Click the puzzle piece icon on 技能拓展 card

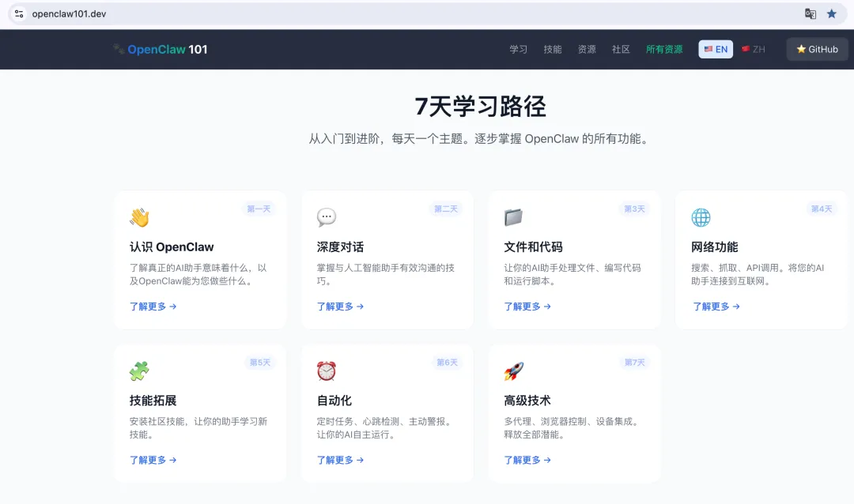tap(139, 370)
